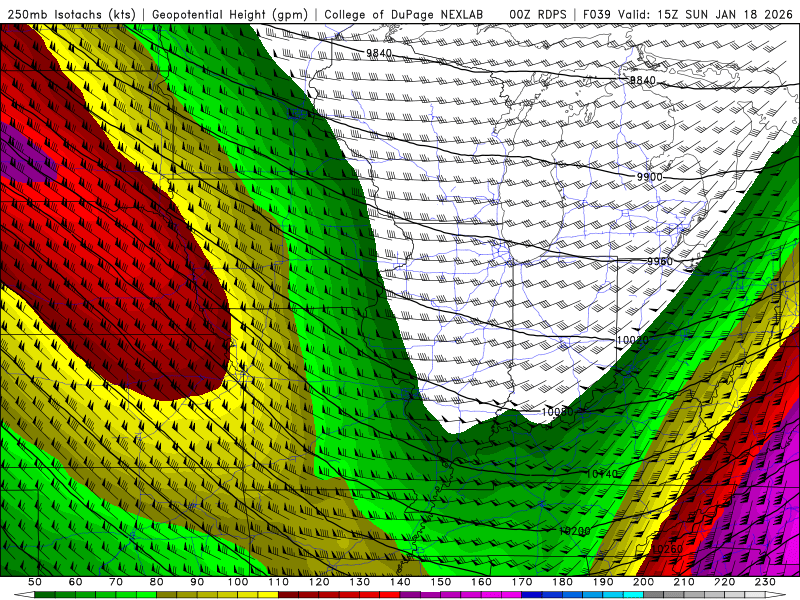Click the 170 value on the color scale

[x=522, y=582]
